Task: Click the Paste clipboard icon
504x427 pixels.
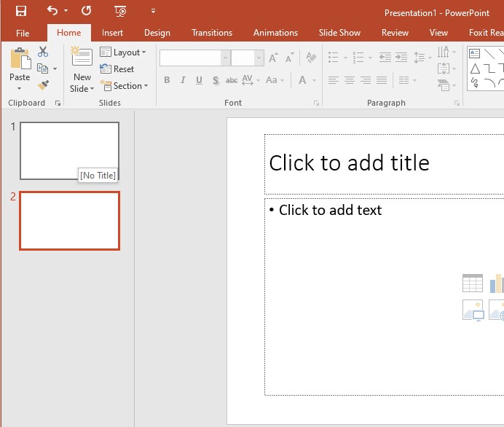Action: [20, 58]
